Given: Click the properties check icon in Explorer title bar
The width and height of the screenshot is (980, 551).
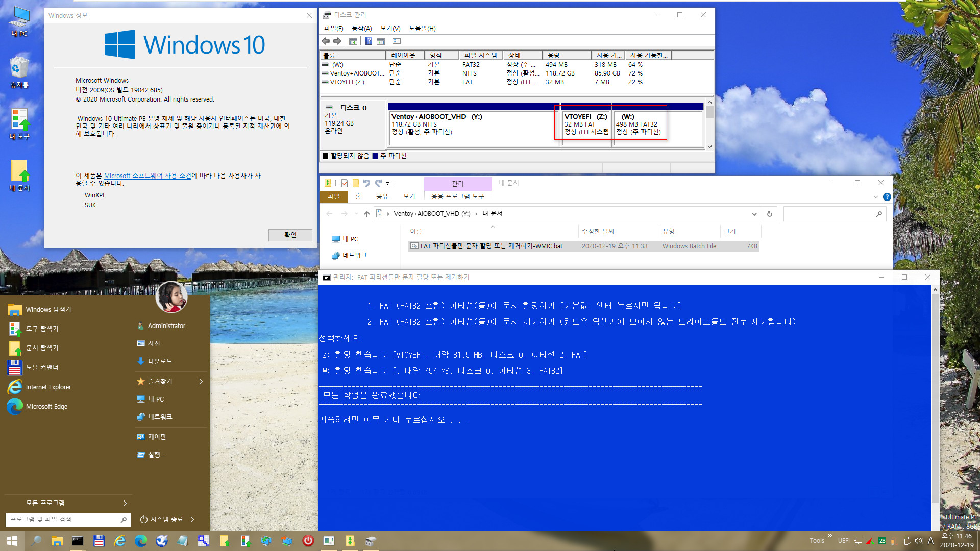Looking at the screenshot, I should 345,183.
